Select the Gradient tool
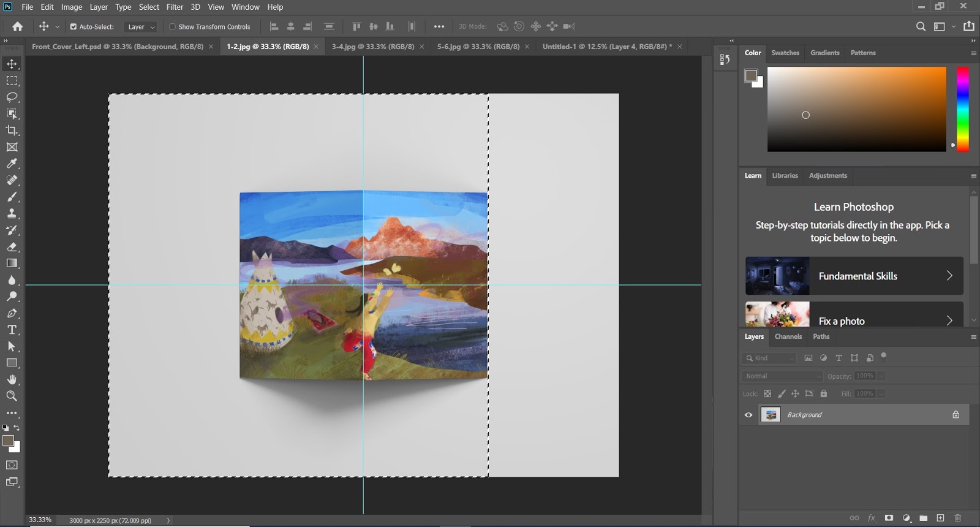The width and height of the screenshot is (980, 527). pyautogui.click(x=12, y=263)
